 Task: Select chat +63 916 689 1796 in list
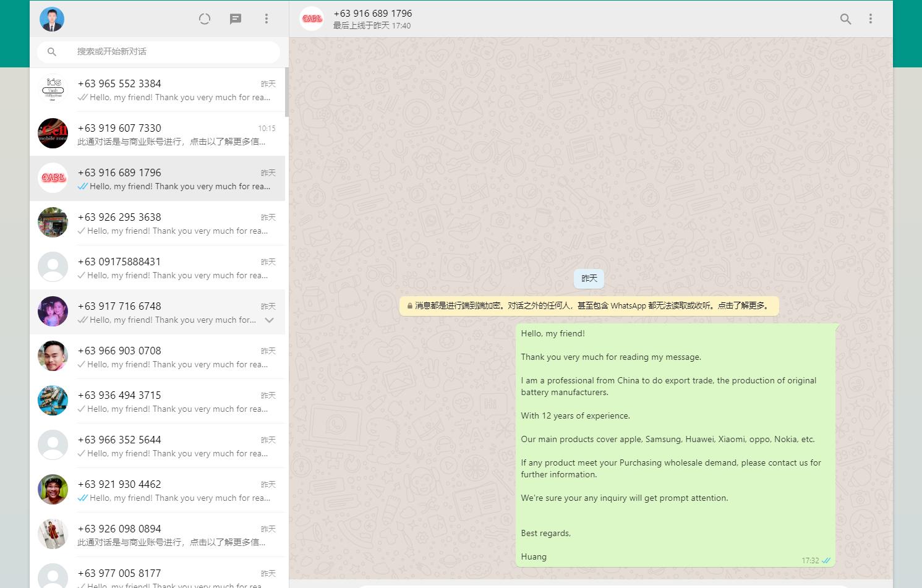coord(158,179)
